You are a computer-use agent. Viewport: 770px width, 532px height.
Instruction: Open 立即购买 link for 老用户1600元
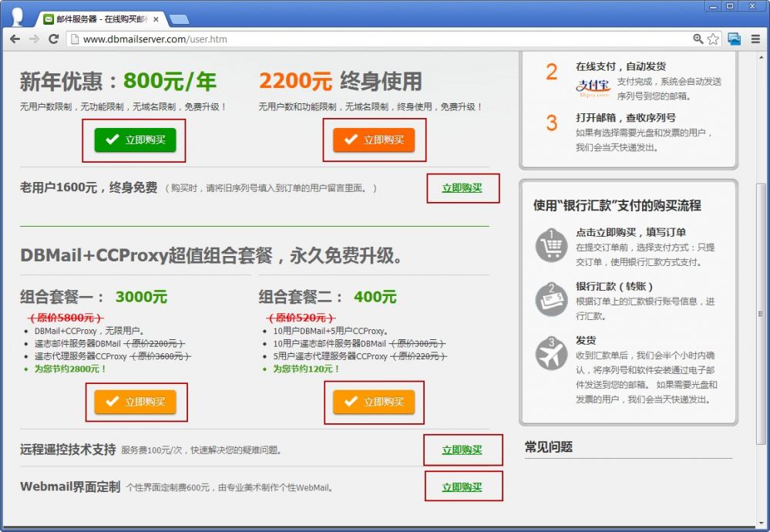(x=462, y=188)
